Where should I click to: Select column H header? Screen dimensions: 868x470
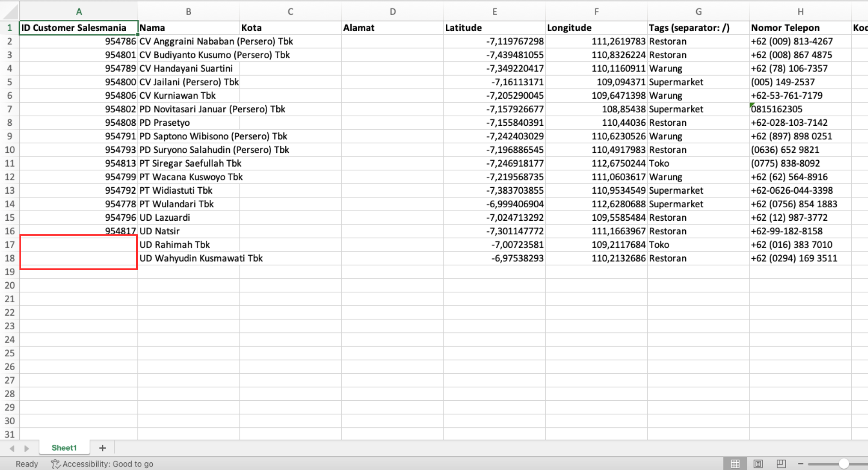pyautogui.click(x=800, y=12)
